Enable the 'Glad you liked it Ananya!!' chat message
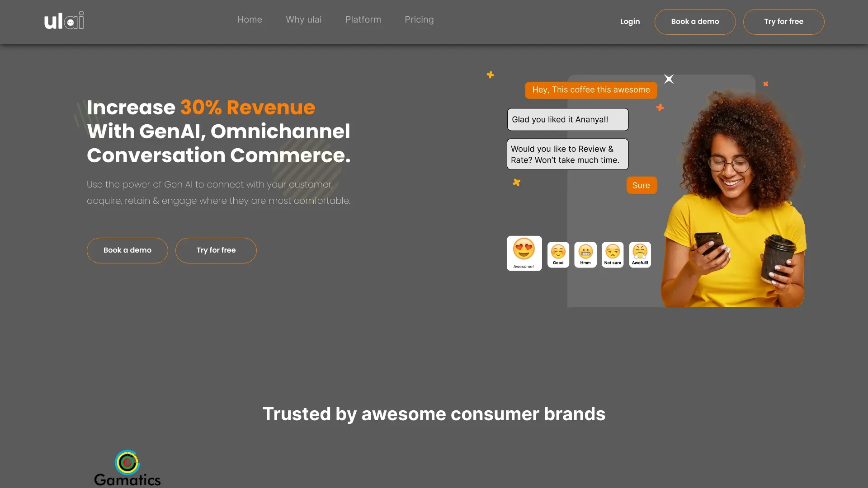 point(567,119)
